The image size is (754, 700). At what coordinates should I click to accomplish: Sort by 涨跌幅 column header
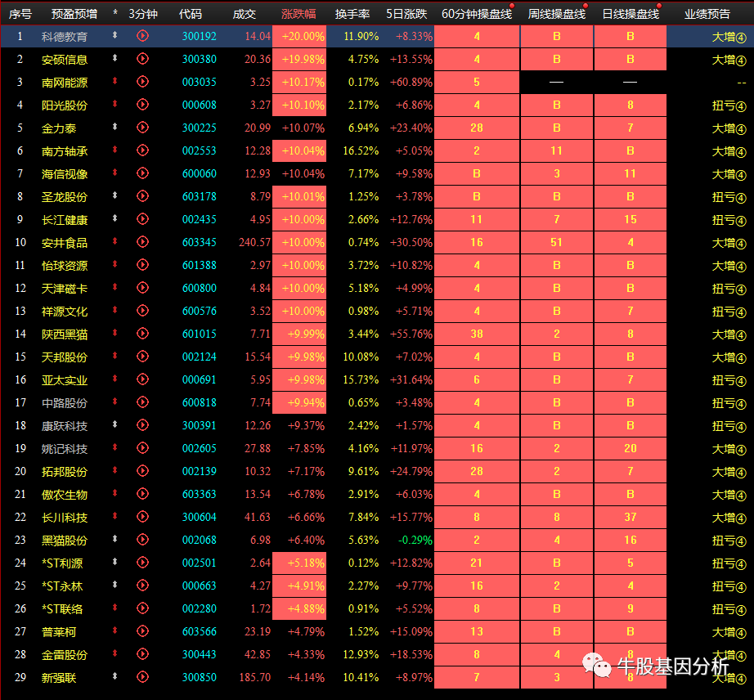coord(298,14)
